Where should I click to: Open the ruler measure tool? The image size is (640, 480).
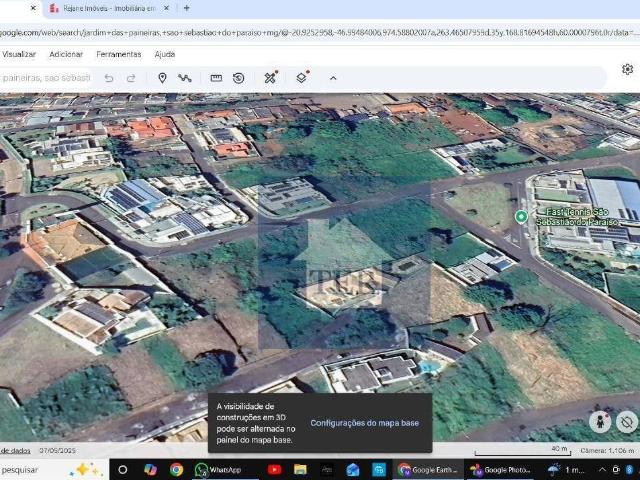tap(216, 78)
